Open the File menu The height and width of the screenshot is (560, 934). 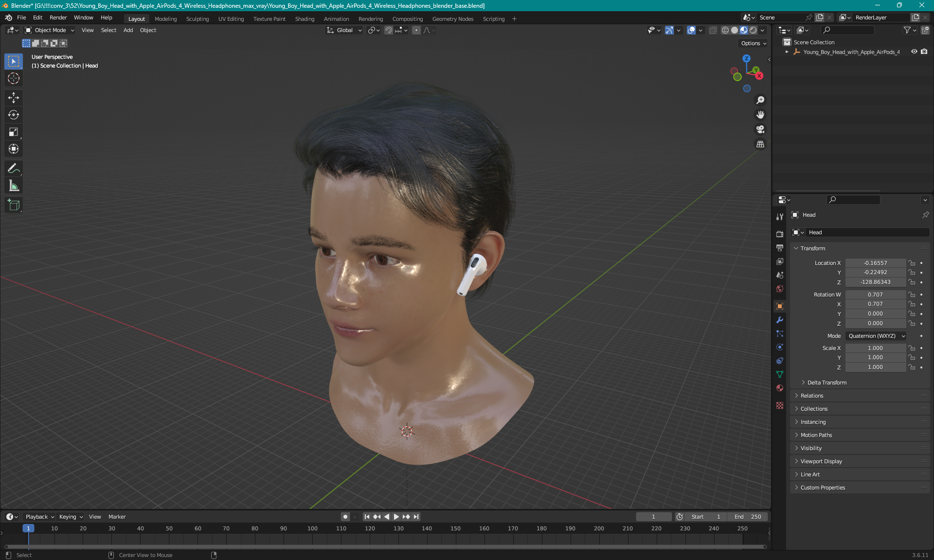point(21,17)
